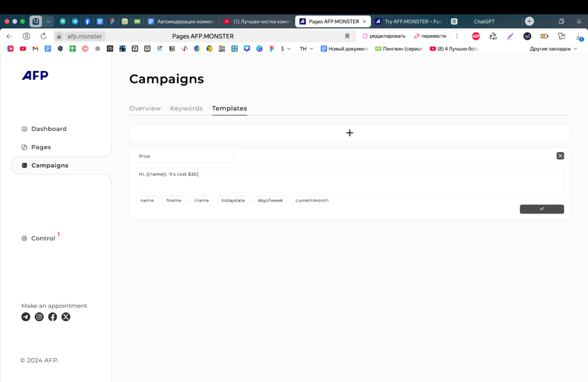Image resolution: width=588 pixels, height=382 pixels.
Task: Go to Dashboard in the sidebar
Action: click(x=49, y=129)
